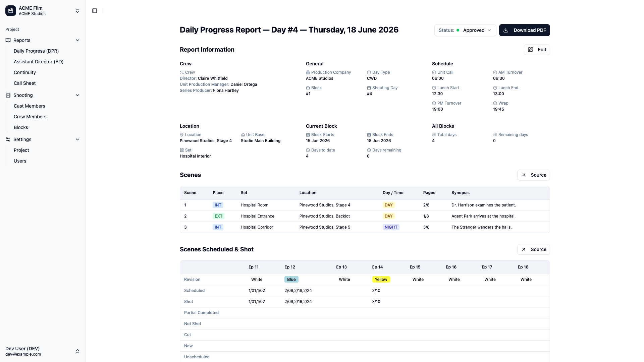Click the EXT badge on scene 2
The image size is (644, 362).
coord(218,216)
